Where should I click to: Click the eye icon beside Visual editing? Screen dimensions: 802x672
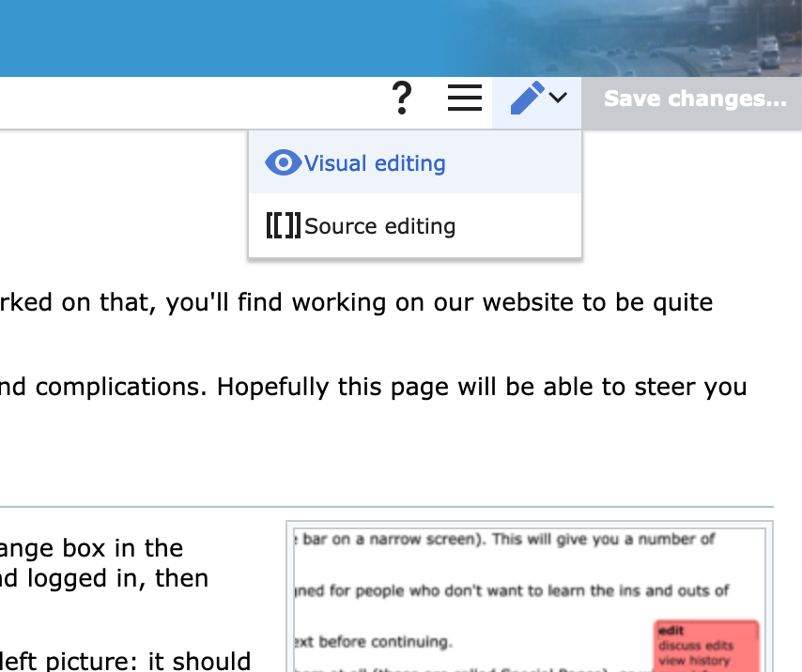283,163
